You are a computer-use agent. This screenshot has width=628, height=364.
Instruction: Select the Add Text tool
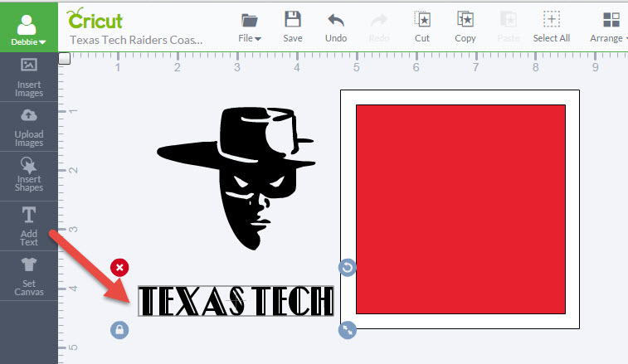[29, 226]
